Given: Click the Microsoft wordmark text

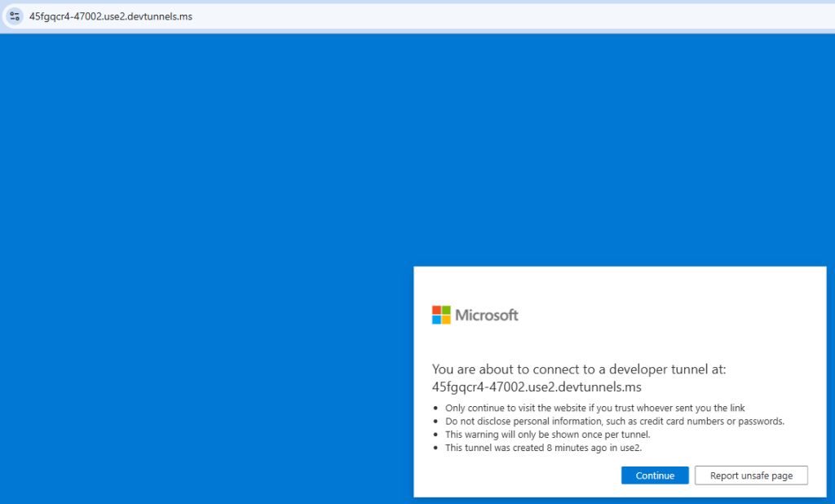Looking at the screenshot, I should [486, 316].
